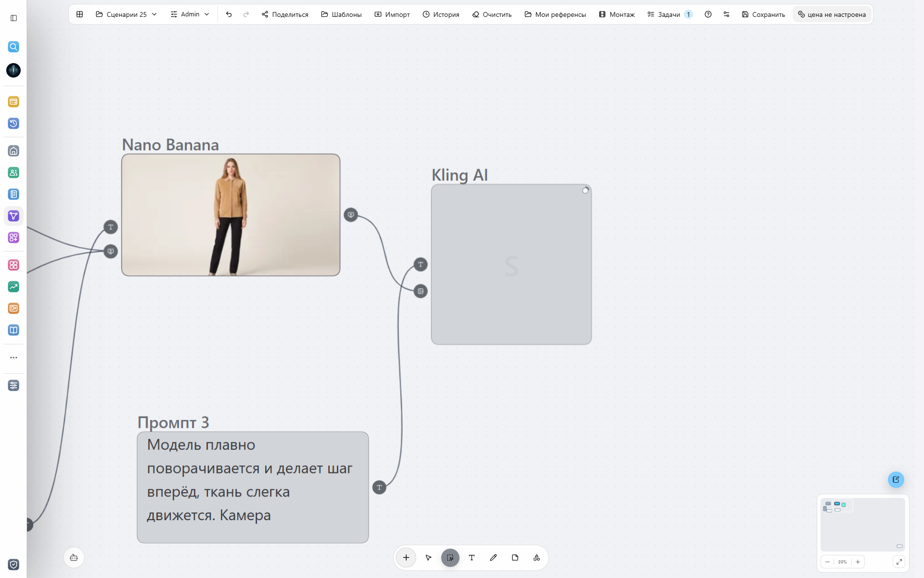Open the search icon in sidebar
924x578 pixels.
click(13, 47)
